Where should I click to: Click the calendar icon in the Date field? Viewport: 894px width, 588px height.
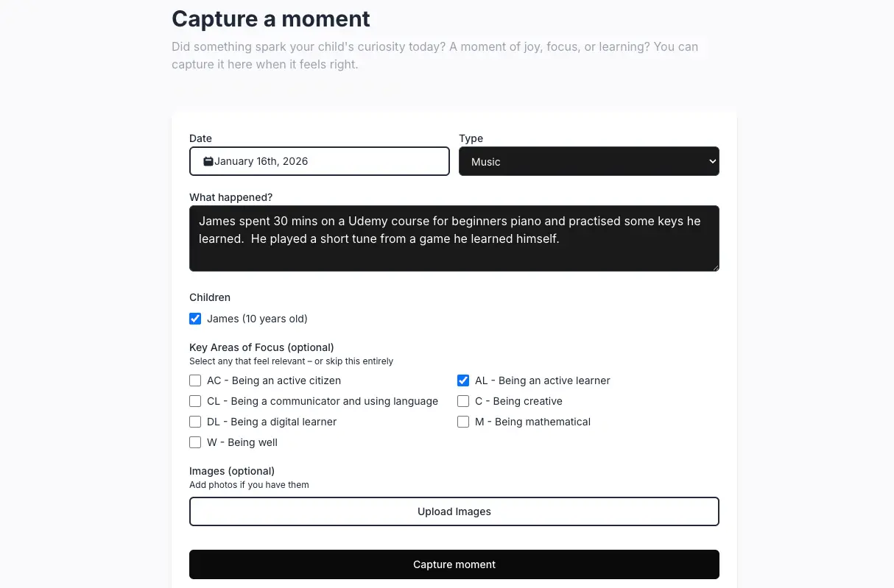coord(207,160)
